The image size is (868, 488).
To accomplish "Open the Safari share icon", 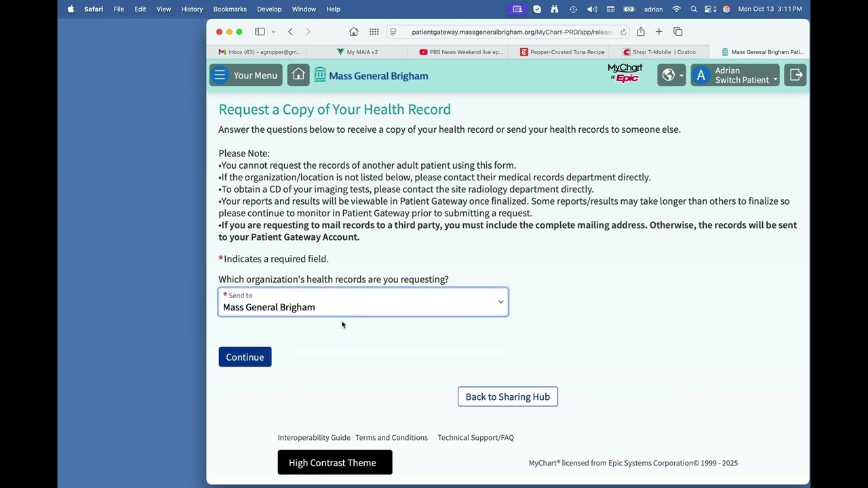I will click(641, 32).
